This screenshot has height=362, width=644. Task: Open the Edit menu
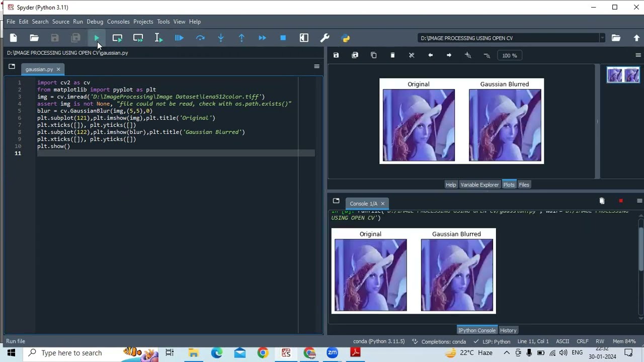[x=24, y=22]
